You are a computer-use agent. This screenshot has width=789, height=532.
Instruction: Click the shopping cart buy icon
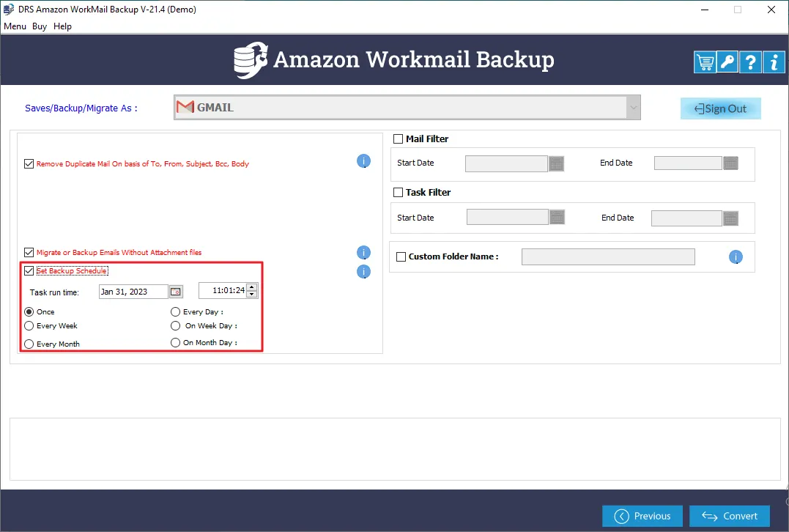point(705,63)
